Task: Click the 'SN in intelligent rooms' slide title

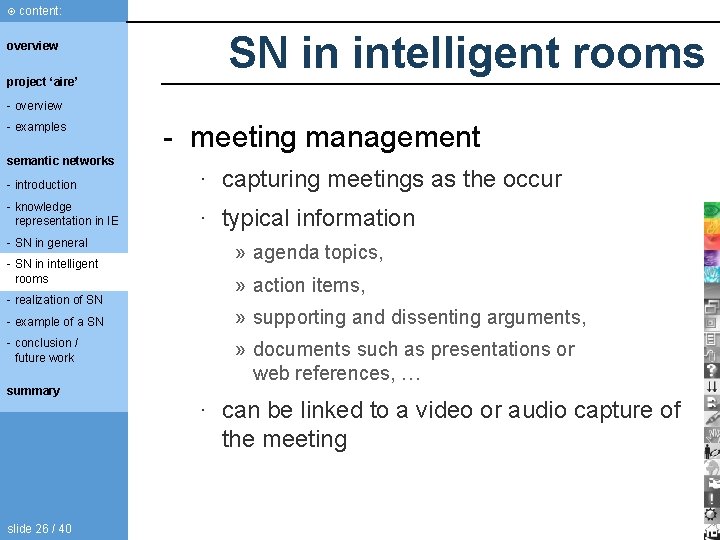Action: 467,54
